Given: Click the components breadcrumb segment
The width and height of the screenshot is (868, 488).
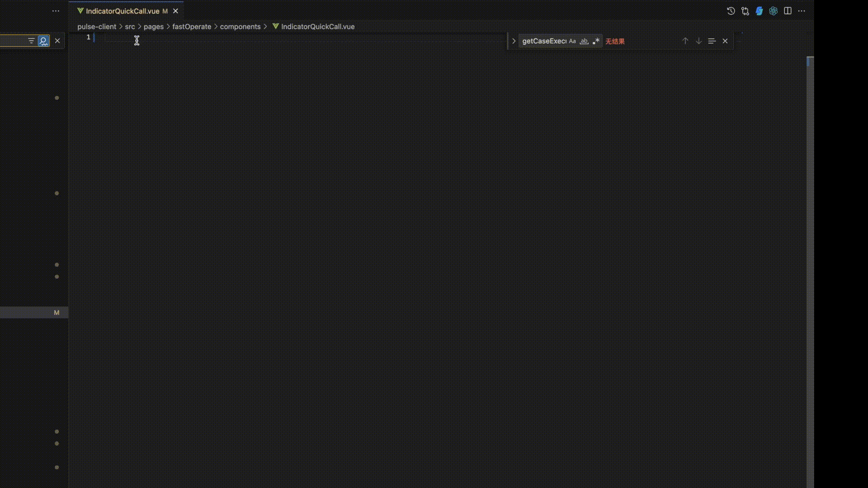Looking at the screenshot, I should point(240,27).
